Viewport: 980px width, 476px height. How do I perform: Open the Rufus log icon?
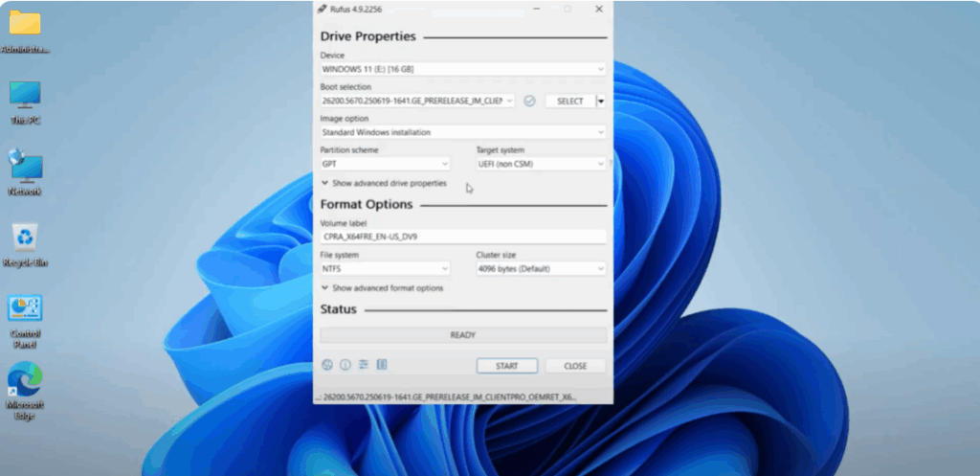point(382,365)
